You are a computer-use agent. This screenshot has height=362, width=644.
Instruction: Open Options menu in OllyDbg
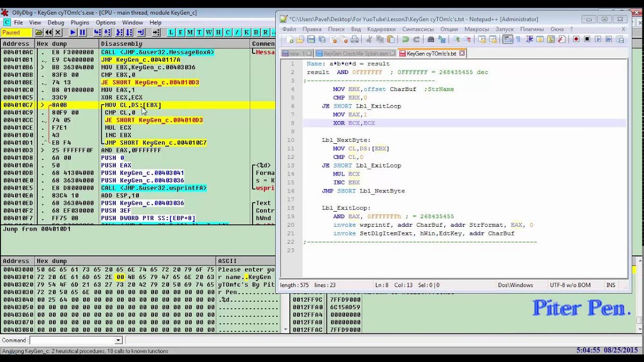(106, 23)
